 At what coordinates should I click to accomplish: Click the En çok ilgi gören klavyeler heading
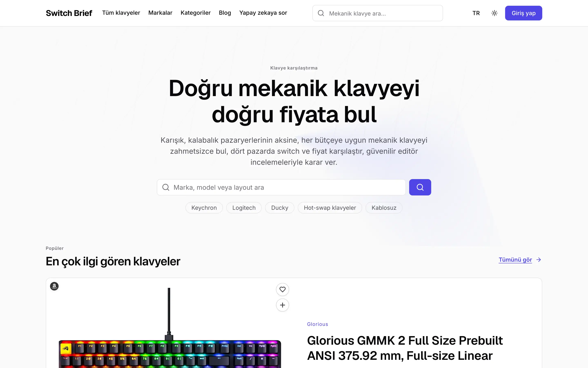click(x=113, y=261)
